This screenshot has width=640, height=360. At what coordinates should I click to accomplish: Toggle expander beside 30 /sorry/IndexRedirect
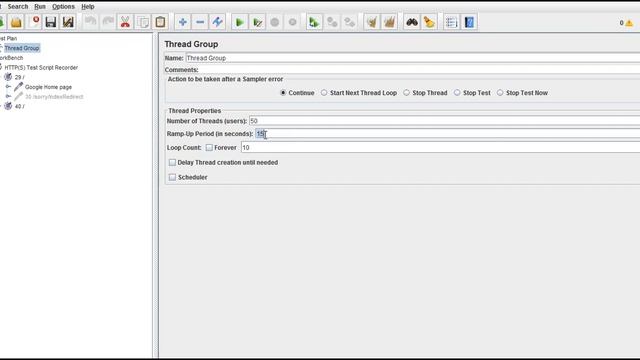click(x=8, y=96)
